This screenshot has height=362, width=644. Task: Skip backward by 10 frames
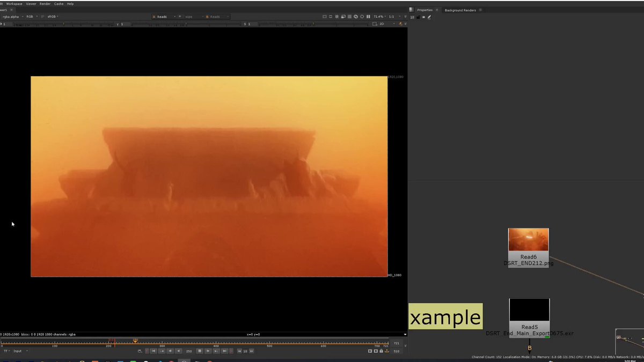click(239, 351)
